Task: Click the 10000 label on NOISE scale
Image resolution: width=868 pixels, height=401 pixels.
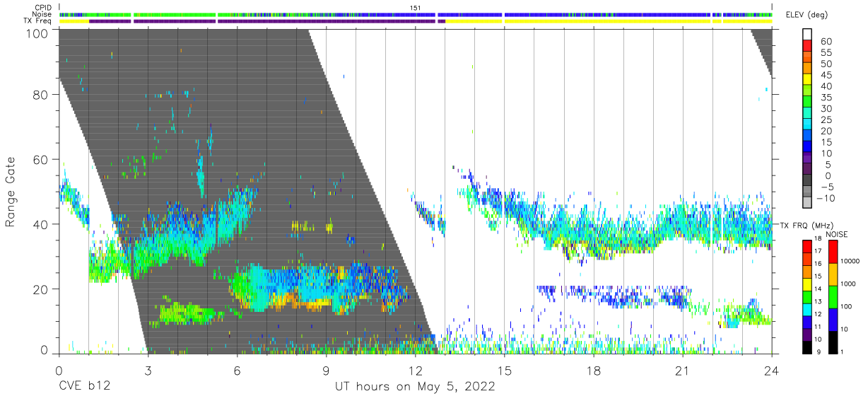Action: pos(852,261)
